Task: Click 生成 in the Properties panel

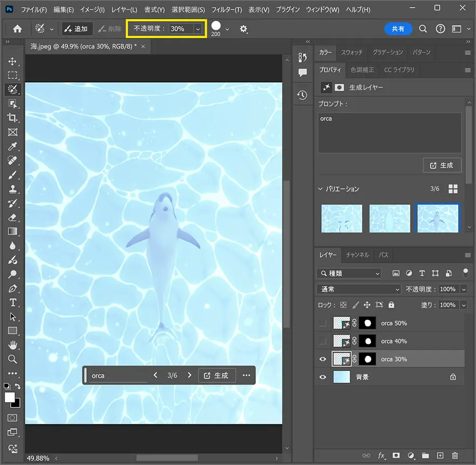Action: click(442, 165)
